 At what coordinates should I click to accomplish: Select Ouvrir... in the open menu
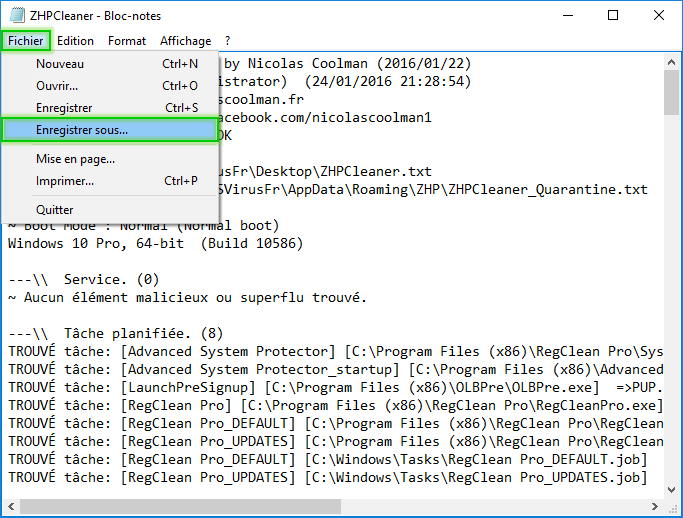click(57, 86)
